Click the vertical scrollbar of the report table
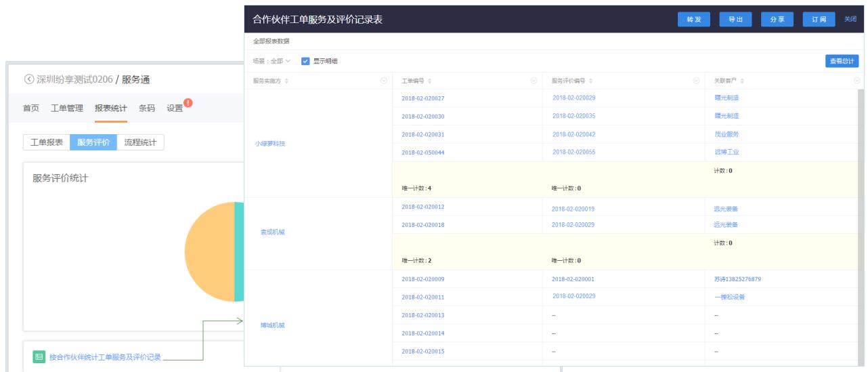This screenshot has height=372, width=868. pos(861,203)
